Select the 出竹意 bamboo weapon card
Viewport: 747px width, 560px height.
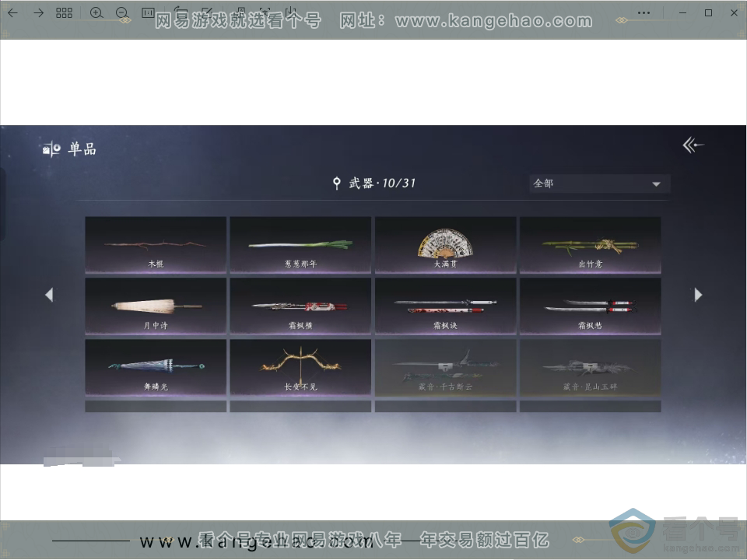[x=591, y=245]
